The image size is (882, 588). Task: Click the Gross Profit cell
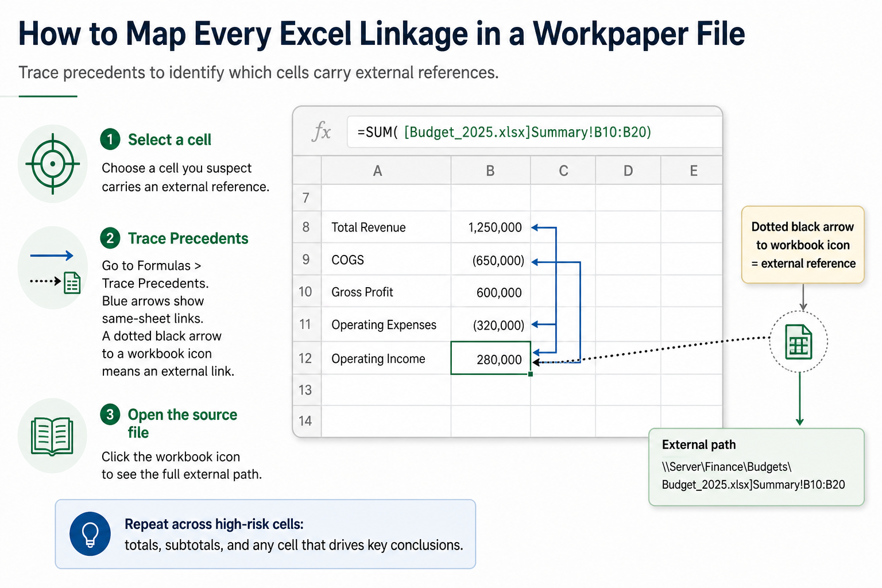click(x=386, y=291)
